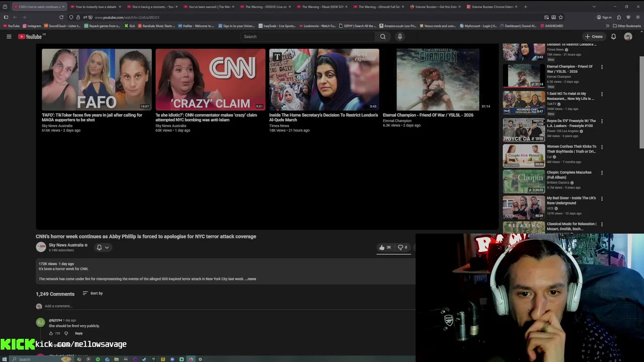Switch to How to instantly lose a debate tab
Viewport: 644px width, 362px height.
tap(95, 7)
